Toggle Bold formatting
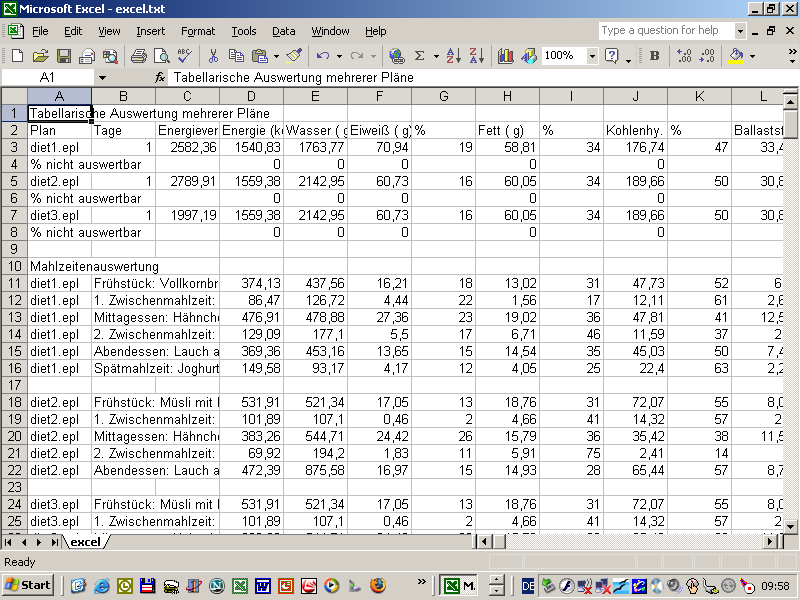The height and width of the screenshot is (600, 800). (654, 56)
